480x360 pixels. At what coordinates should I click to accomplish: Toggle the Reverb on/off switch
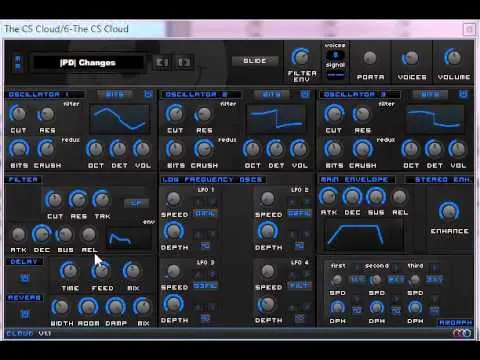coord(24,314)
